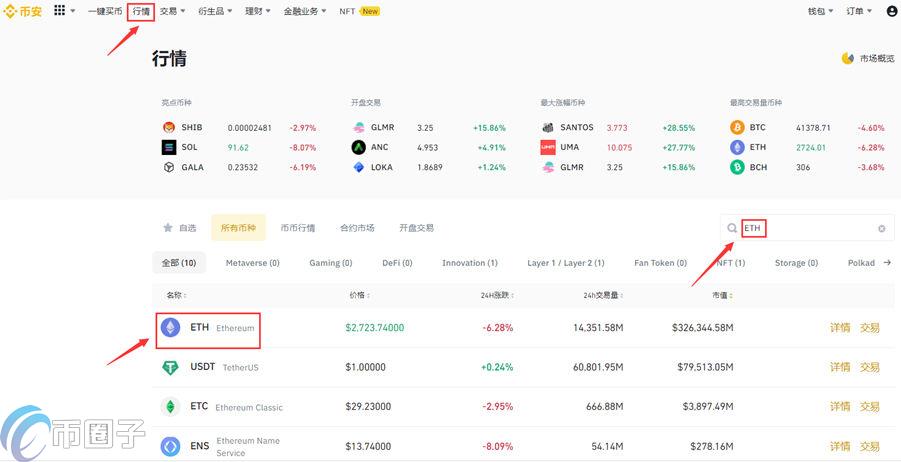The image size is (901, 462).
Task: Open 详情 details for the ETH row
Action: tap(840, 328)
